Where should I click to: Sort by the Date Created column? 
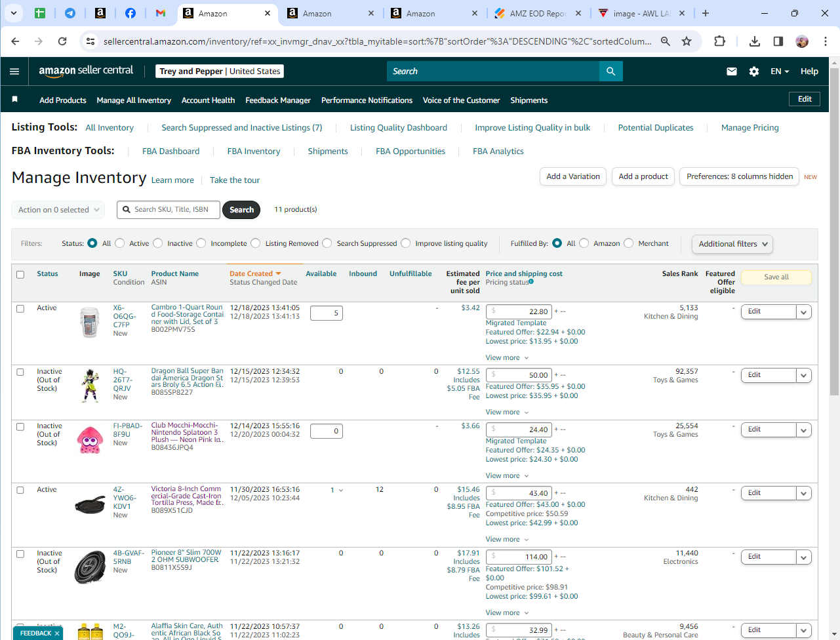(255, 274)
